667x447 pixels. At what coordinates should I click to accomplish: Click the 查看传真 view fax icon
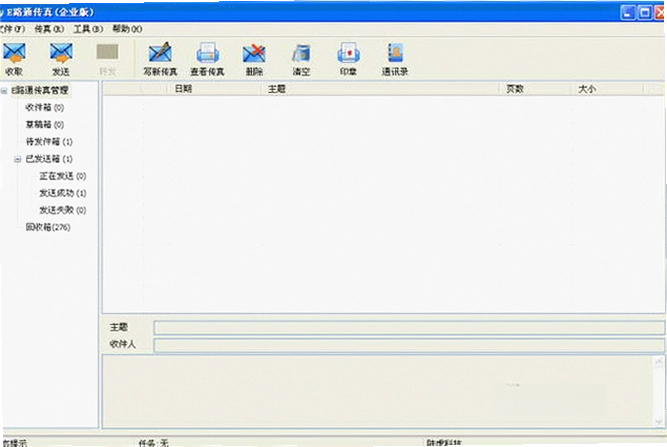pyautogui.click(x=207, y=58)
